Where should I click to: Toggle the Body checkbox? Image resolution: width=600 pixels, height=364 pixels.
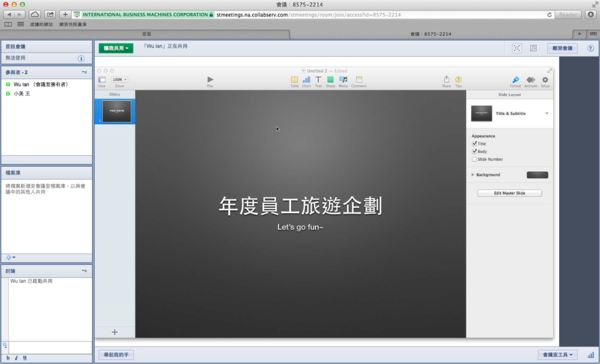point(474,151)
